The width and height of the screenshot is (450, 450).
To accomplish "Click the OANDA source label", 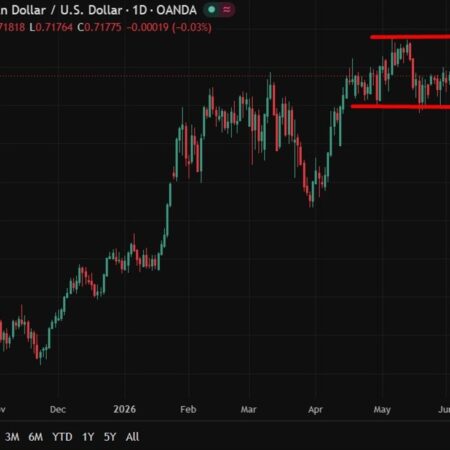I will pos(176,10).
